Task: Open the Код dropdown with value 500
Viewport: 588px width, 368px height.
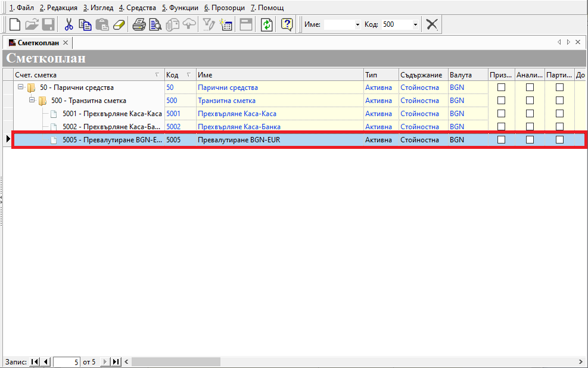Action: [415, 24]
